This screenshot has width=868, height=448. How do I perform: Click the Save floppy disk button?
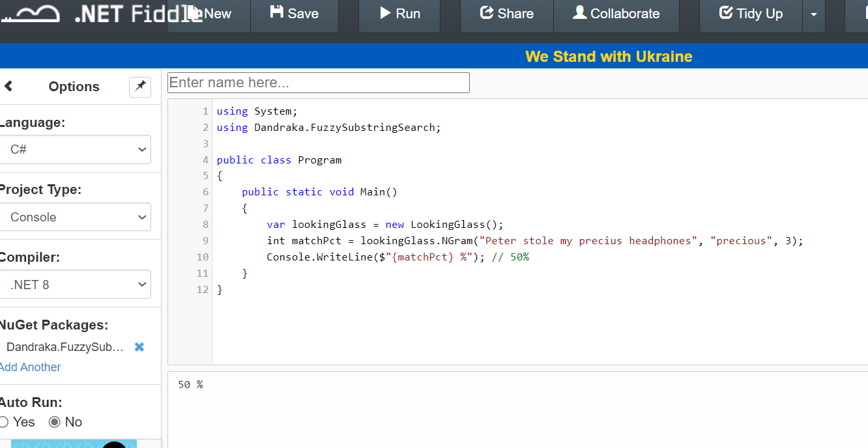295,14
